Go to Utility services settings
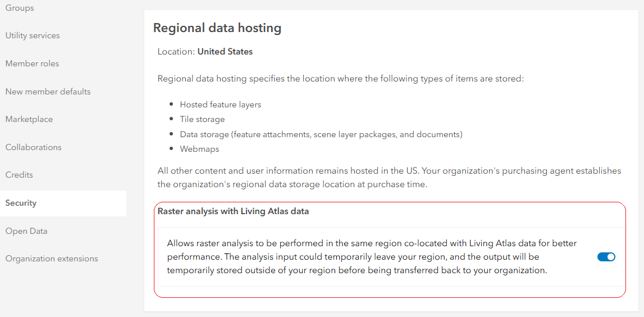The height and width of the screenshot is (317, 644). click(33, 35)
